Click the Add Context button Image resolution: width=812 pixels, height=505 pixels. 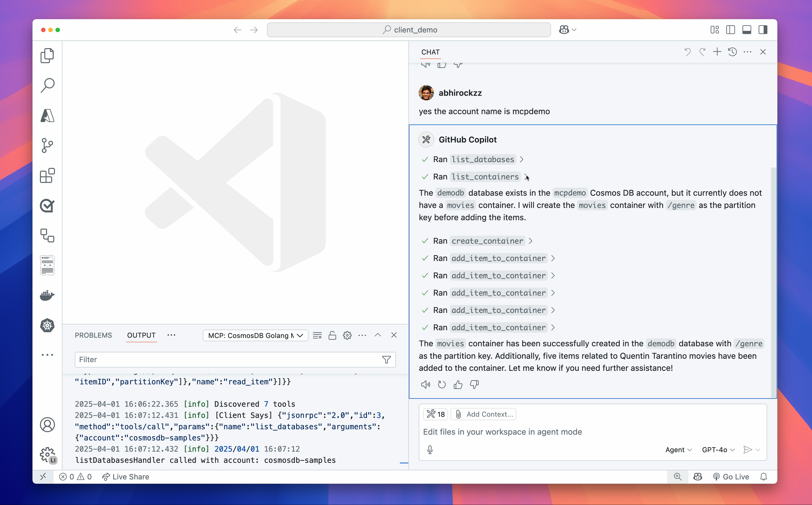[x=483, y=414]
